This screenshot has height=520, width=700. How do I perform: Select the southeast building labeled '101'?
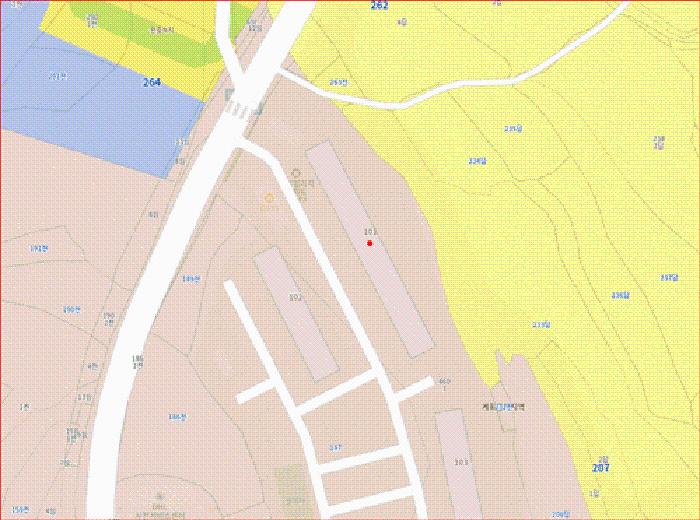pos(458,462)
